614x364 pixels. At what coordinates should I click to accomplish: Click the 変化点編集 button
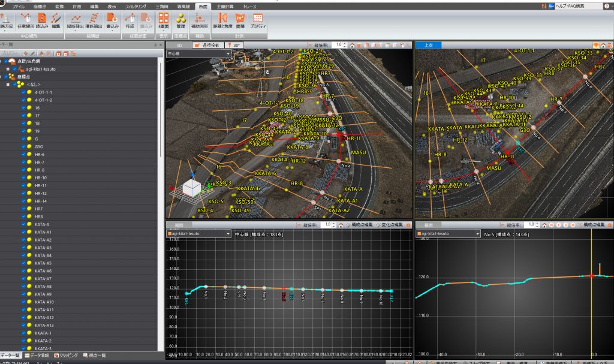390,225
